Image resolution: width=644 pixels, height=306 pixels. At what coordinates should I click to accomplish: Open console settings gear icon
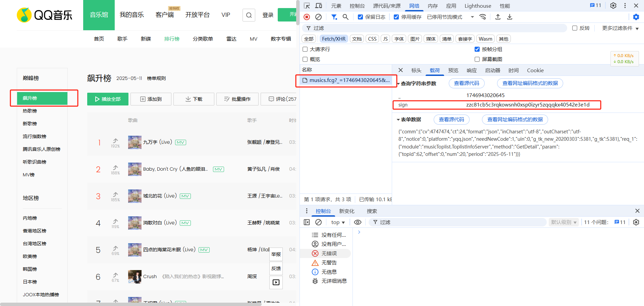pos(636,222)
